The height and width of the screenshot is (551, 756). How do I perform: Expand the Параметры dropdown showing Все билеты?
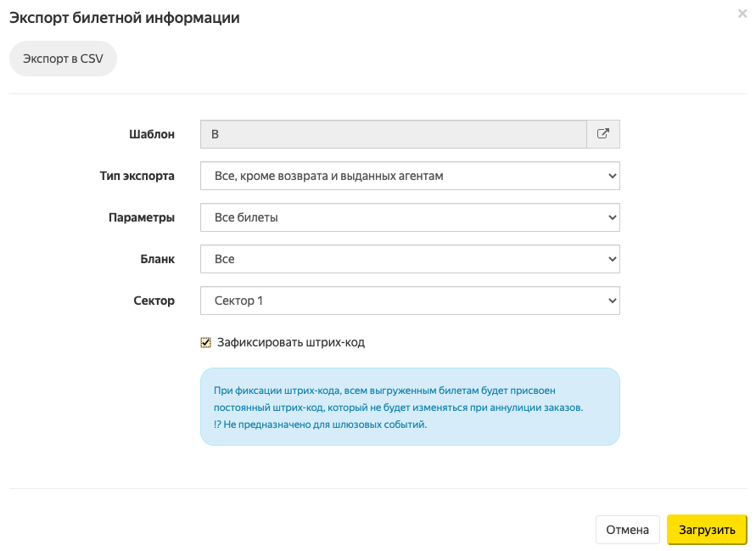(x=410, y=217)
